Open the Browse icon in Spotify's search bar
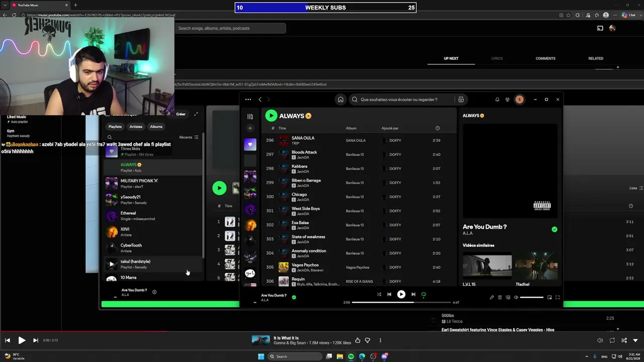Viewport: 644px width, 362px height. (x=461, y=100)
